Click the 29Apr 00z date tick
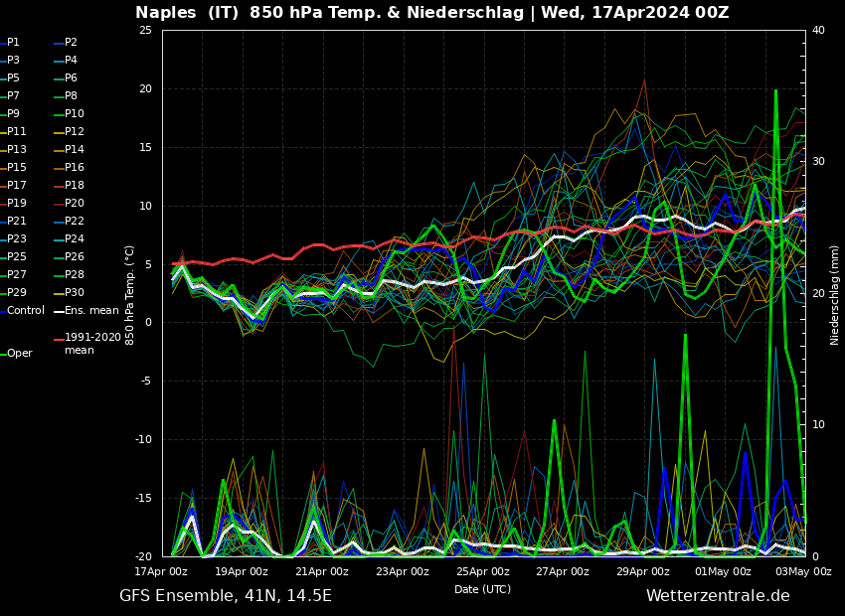This screenshot has width=845, height=616. [643, 572]
